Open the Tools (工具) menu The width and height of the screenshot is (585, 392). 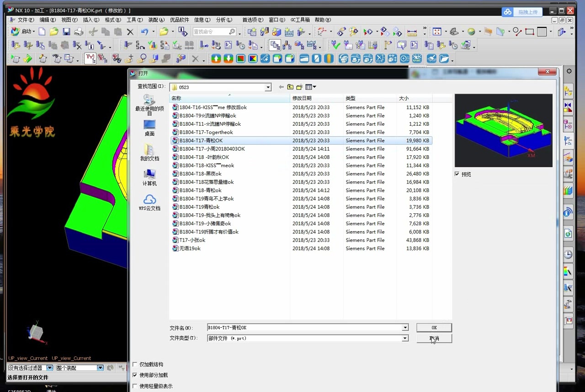(134, 20)
